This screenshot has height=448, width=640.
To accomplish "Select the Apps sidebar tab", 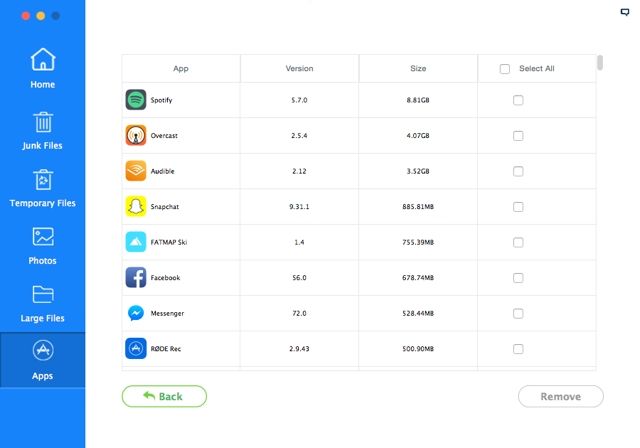I will click(42, 360).
